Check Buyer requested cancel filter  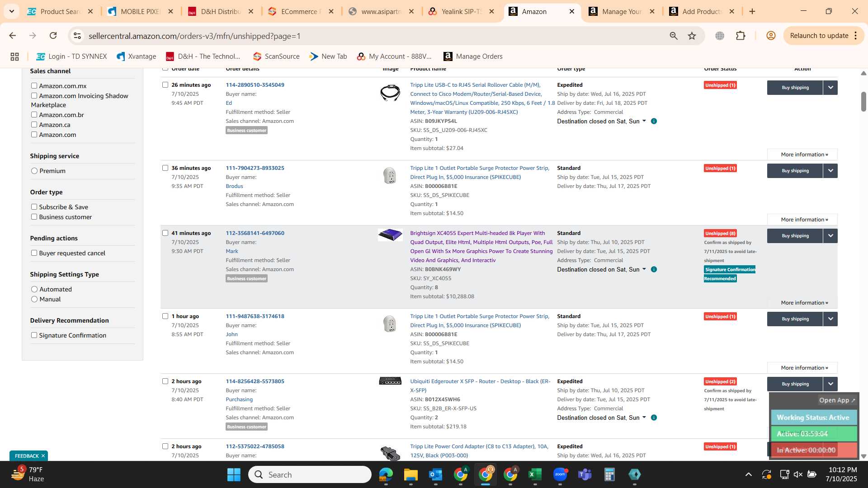pos(34,253)
